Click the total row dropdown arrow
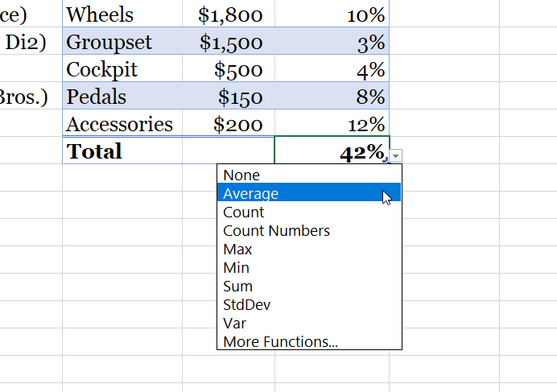 (x=396, y=155)
